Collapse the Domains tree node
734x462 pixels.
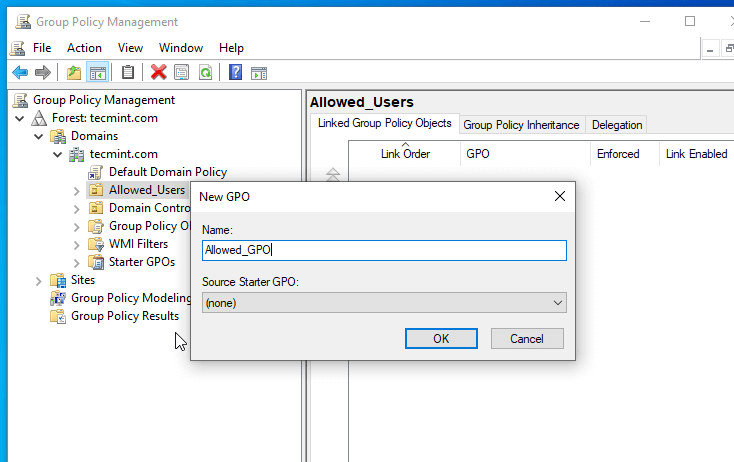[x=39, y=137]
